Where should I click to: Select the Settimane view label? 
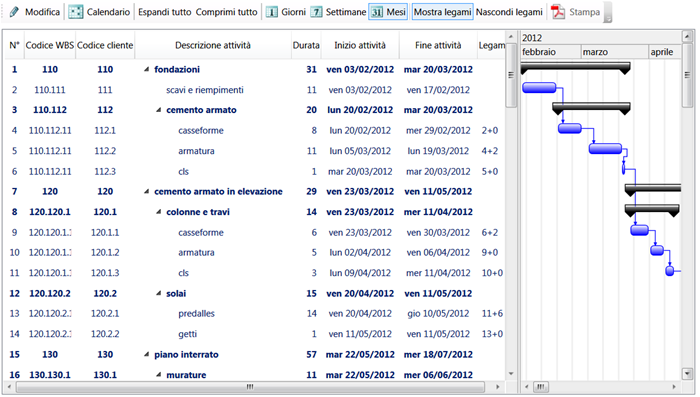[x=346, y=12]
